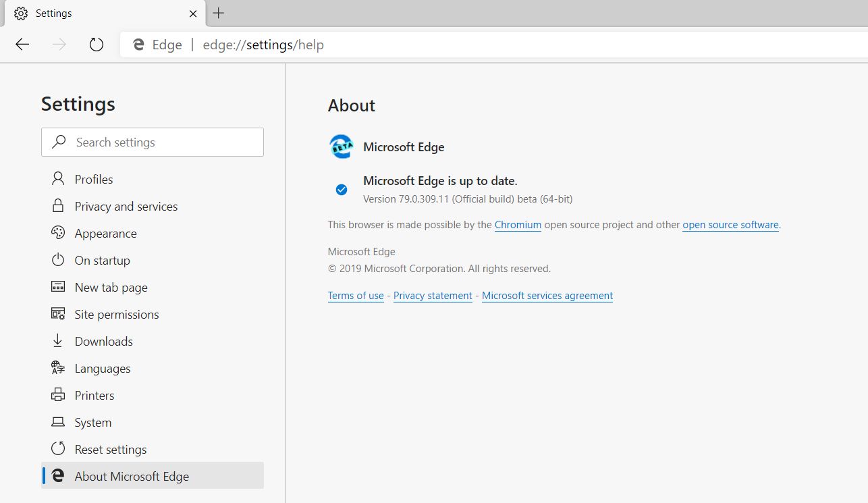Open Printers settings via printer icon
Image resolution: width=868 pixels, height=503 pixels.
tap(57, 395)
